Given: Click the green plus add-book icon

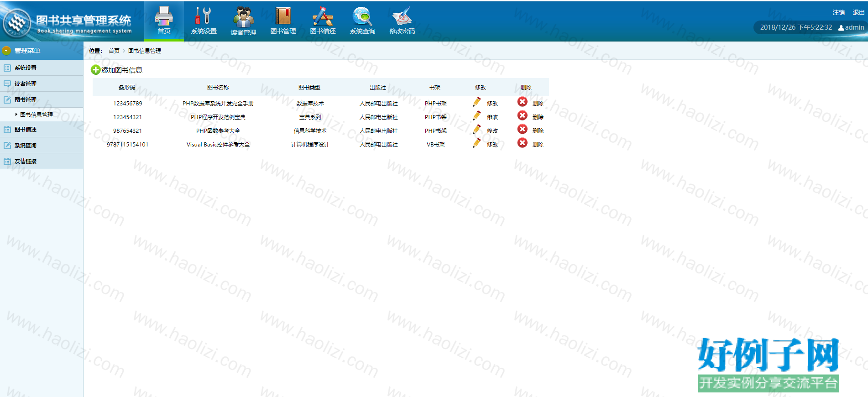Looking at the screenshot, I should [95, 70].
